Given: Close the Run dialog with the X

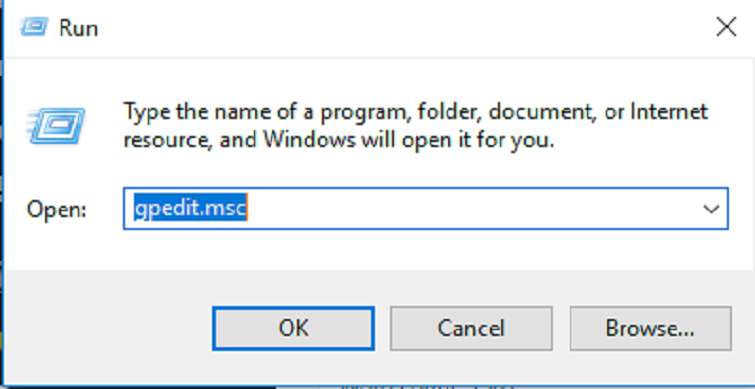Looking at the screenshot, I should (x=726, y=27).
